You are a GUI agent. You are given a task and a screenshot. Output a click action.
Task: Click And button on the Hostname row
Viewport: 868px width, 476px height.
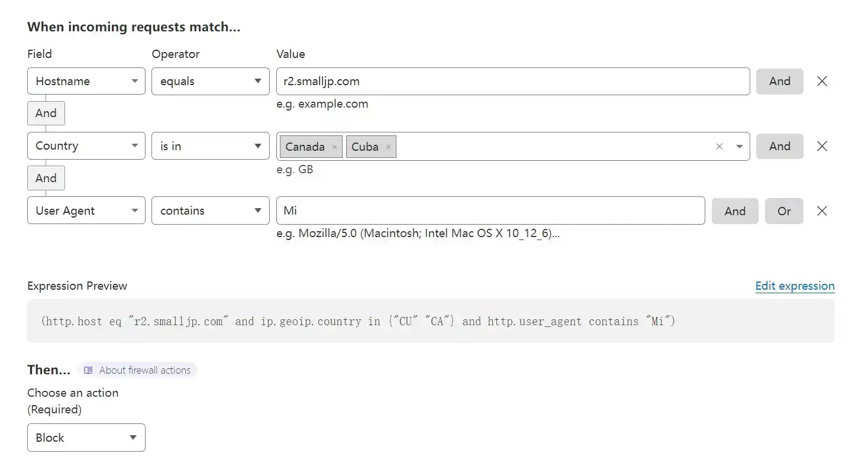click(x=779, y=82)
